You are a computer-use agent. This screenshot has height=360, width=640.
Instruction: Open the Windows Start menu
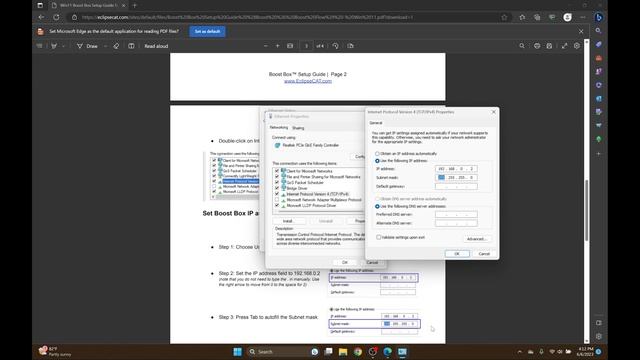237,351
